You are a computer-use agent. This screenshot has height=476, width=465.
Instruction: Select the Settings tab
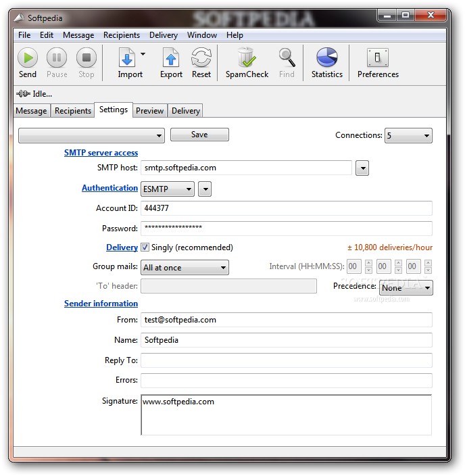(x=114, y=110)
